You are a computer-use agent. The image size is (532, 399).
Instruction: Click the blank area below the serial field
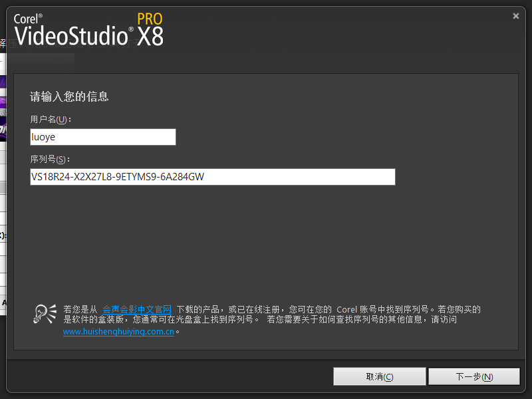(x=266, y=239)
